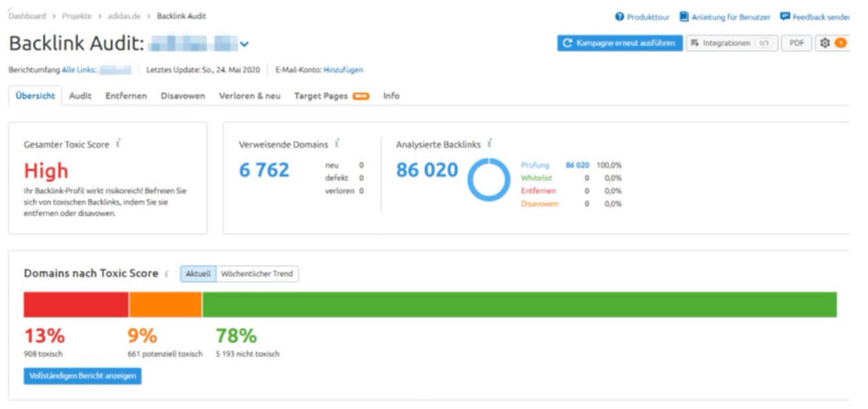Click the 9% potentially toxic percentage
868x409 pixels.
click(142, 336)
